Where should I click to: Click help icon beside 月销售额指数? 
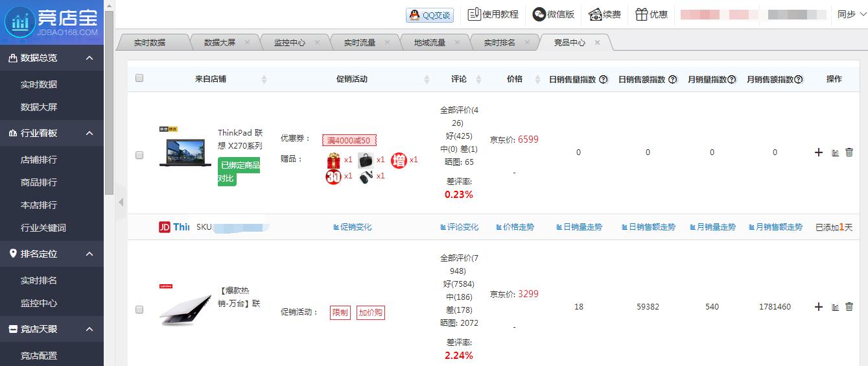point(799,79)
